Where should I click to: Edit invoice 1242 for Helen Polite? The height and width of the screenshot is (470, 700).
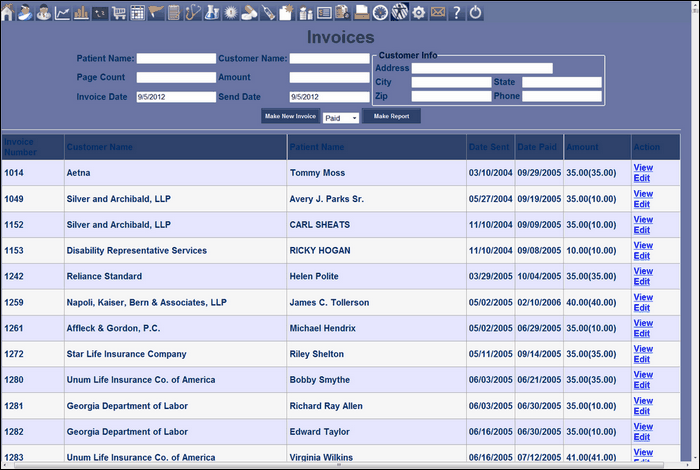642,282
